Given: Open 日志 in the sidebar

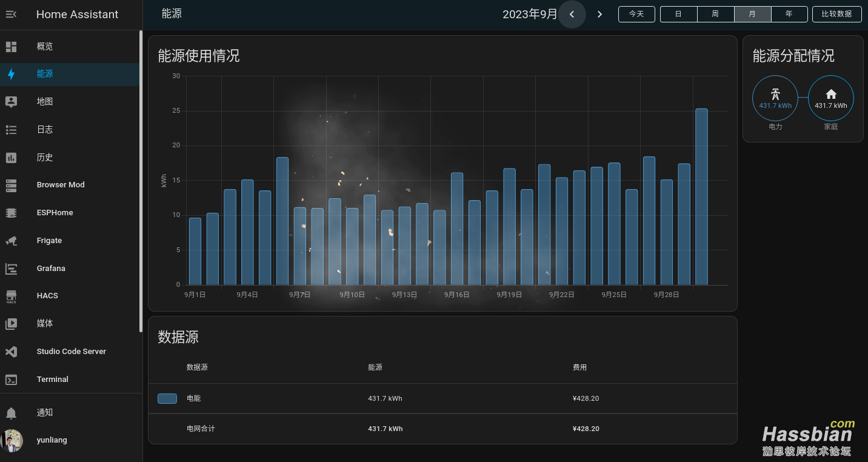Looking at the screenshot, I should [70, 130].
